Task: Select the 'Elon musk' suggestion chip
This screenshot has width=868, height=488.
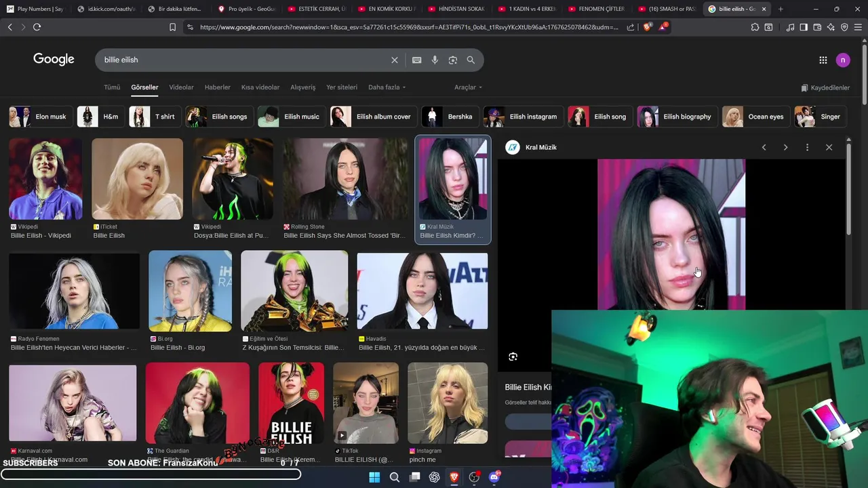Action: click(39, 117)
